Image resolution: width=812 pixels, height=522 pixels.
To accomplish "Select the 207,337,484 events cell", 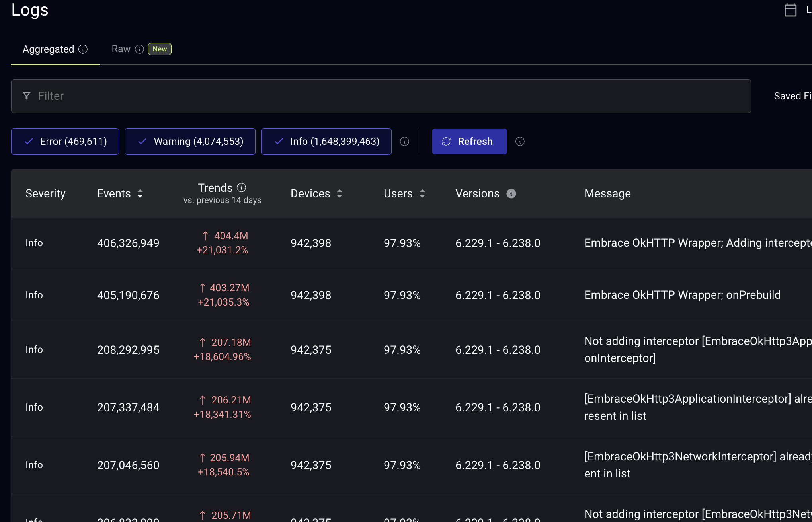I will [x=128, y=407].
